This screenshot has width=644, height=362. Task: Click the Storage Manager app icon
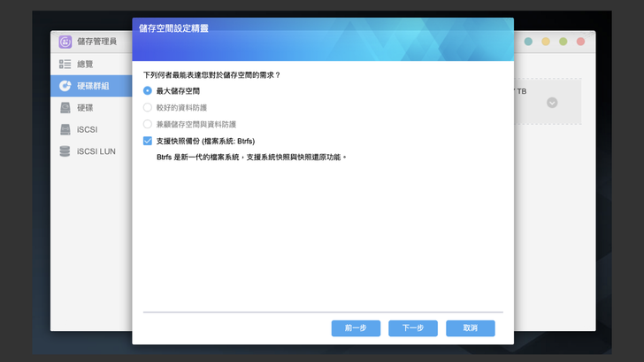[65, 42]
